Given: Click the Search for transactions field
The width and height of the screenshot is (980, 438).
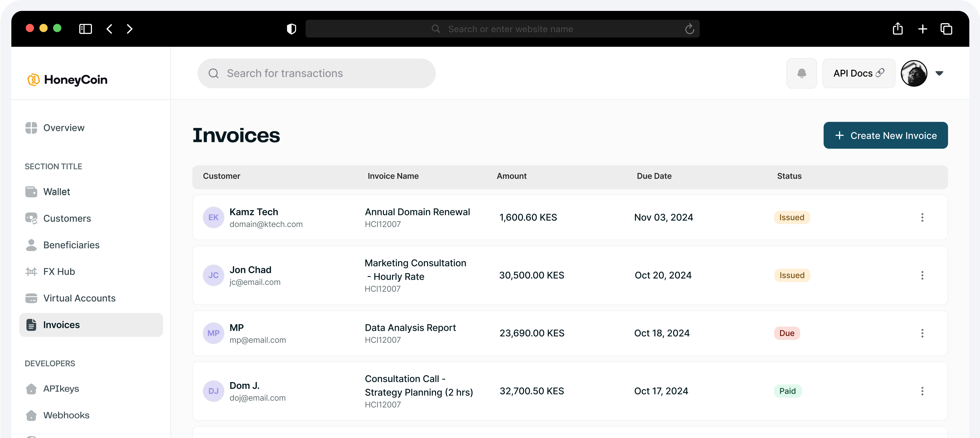Looking at the screenshot, I should pyautogui.click(x=316, y=73).
